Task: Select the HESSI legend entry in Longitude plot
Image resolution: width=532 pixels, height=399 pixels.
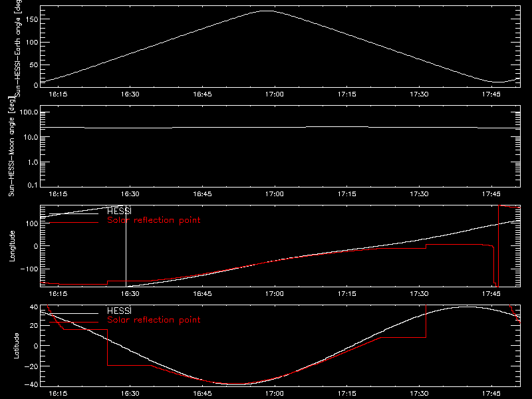Action: (x=119, y=211)
